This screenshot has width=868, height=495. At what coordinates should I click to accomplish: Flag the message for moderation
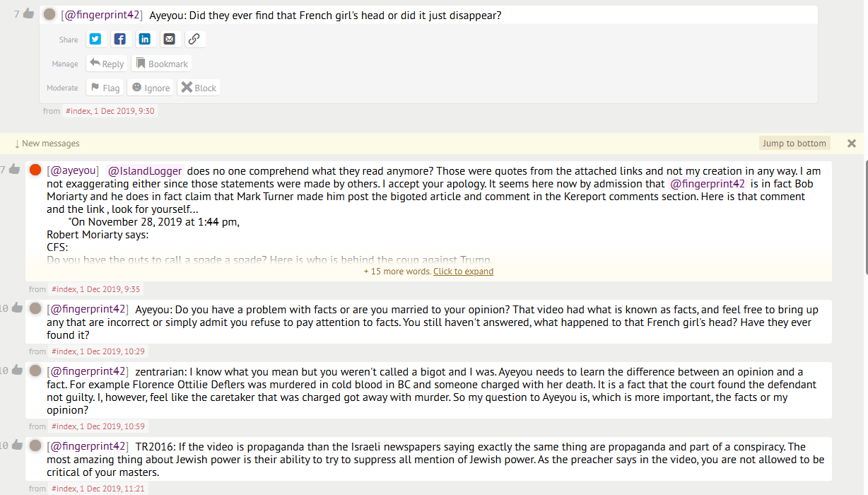(105, 88)
